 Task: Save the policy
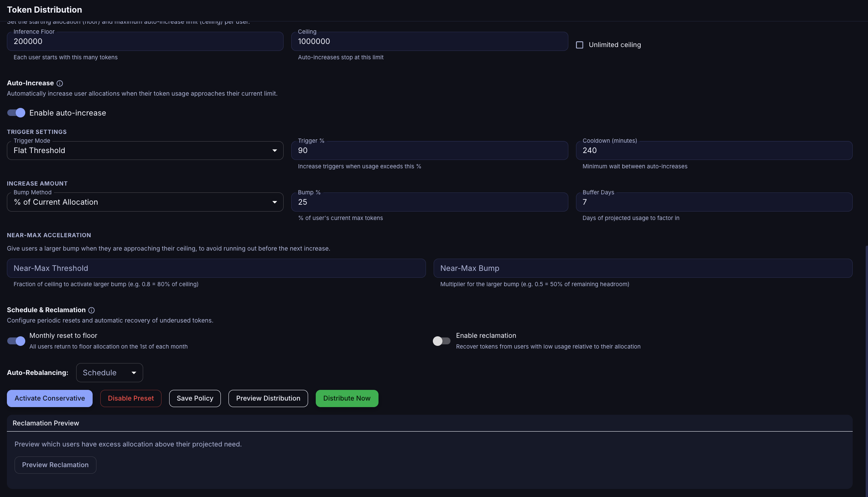click(195, 398)
